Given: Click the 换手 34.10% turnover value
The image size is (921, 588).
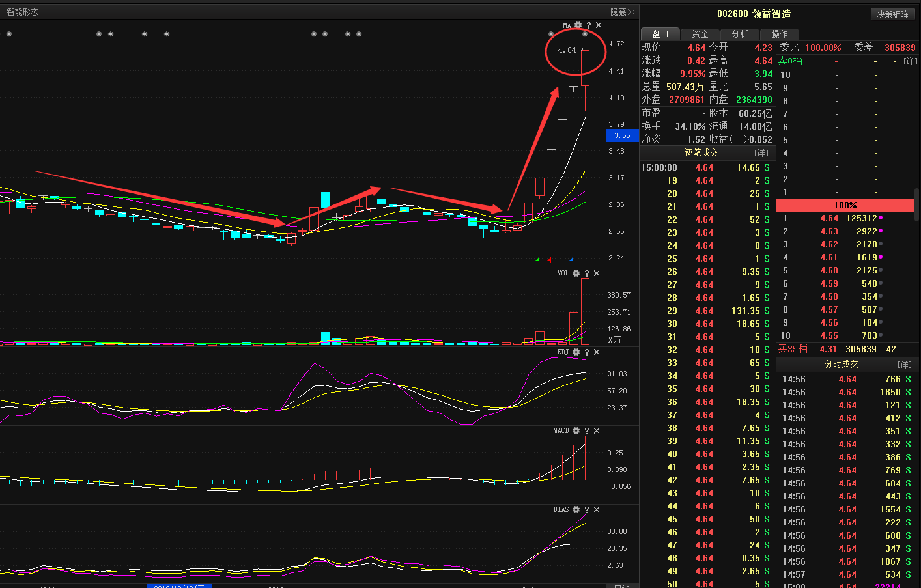Looking at the screenshot, I should tap(690, 126).
